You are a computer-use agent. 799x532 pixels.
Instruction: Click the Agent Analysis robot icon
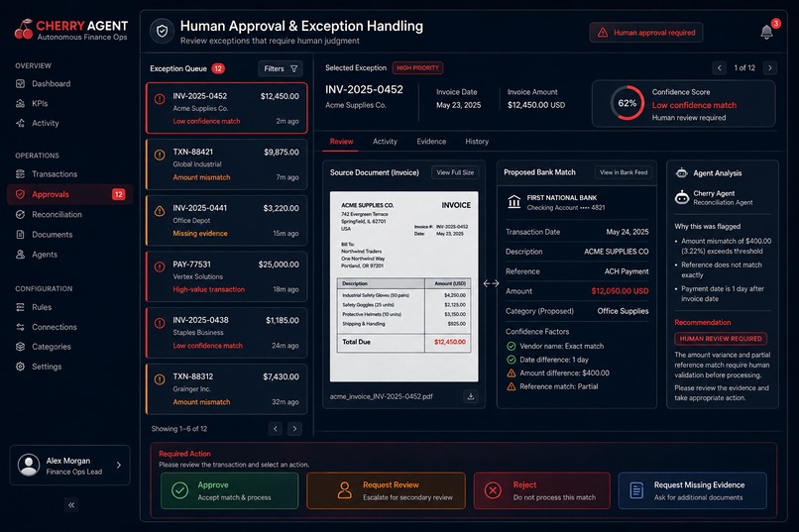(682, 173)
